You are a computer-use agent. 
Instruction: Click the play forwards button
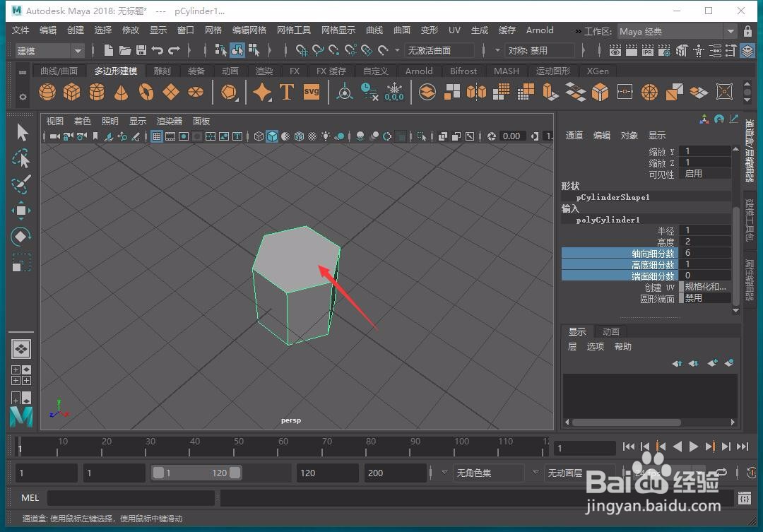pos(694,447)
